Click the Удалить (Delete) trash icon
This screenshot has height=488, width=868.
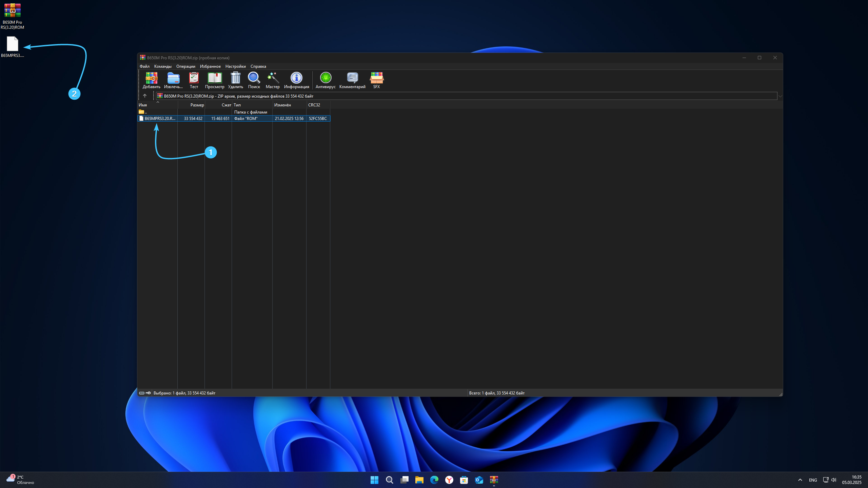235,80
